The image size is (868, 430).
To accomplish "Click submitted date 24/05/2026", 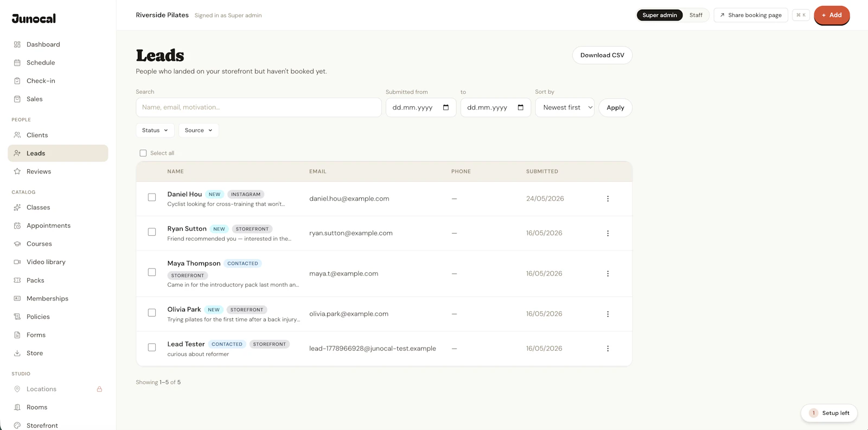I will (x=545, y=198).
